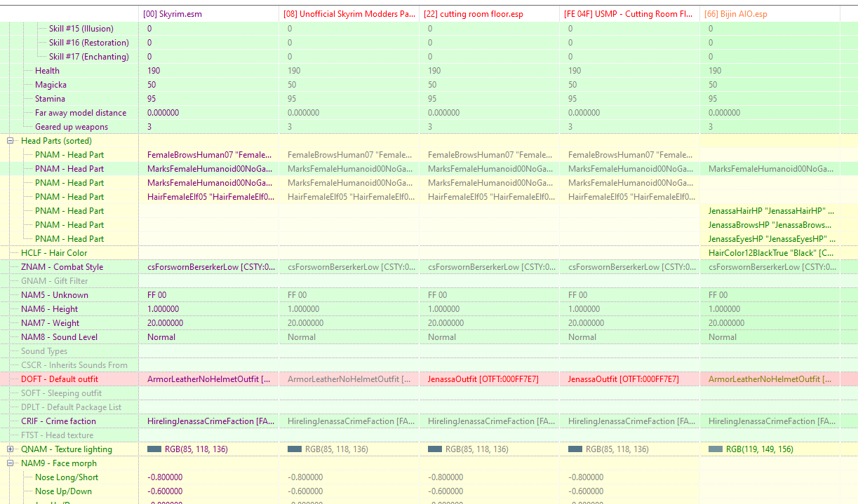Select the [22] cutting room floor.esp column header

(490, 14)
